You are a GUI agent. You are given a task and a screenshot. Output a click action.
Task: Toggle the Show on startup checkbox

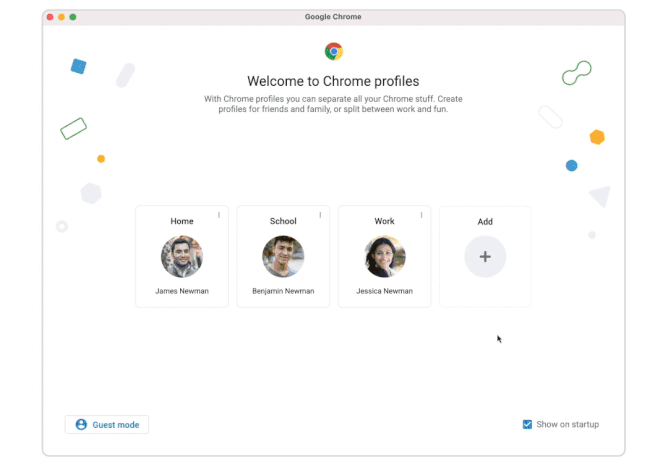[x=527, y=425]
